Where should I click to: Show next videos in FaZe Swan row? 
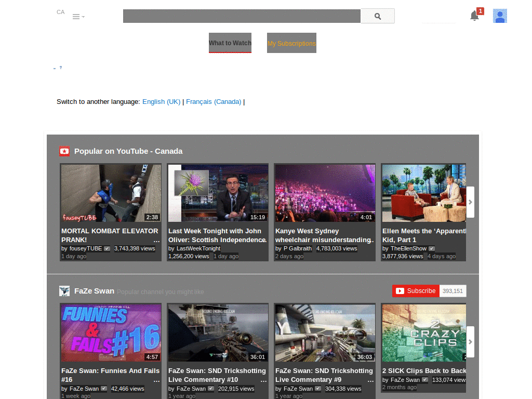(x=470, y=342)
